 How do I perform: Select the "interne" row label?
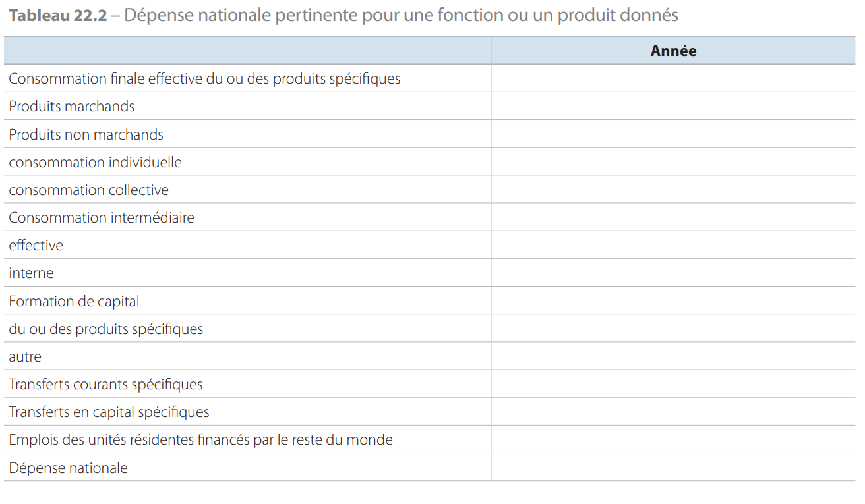click(x=32, y=273)
